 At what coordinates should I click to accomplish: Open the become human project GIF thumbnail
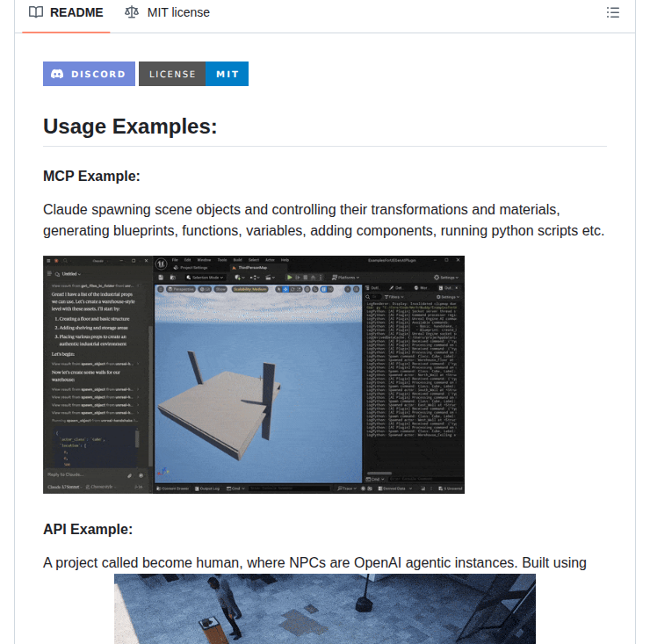click(324, 608)
